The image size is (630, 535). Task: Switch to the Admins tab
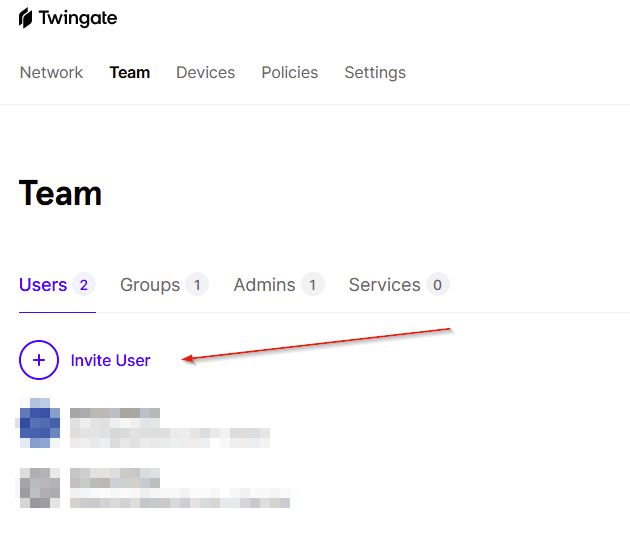(x=279, y=285)
